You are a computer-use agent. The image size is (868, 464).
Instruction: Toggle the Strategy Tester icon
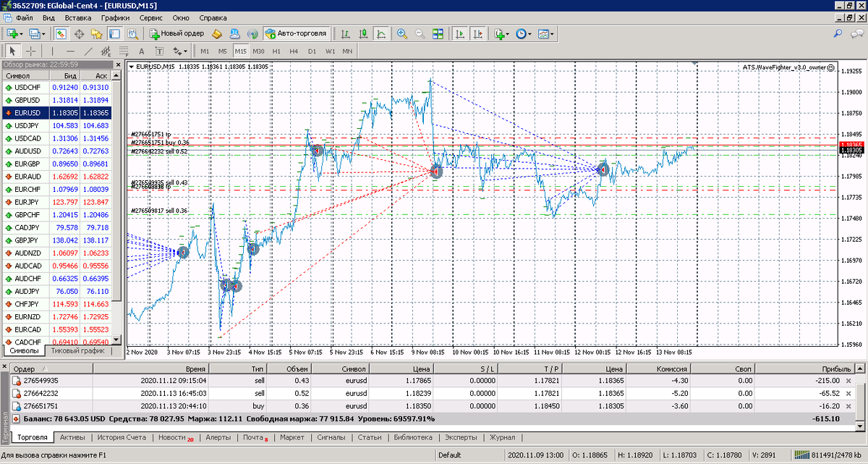[132, 33]
